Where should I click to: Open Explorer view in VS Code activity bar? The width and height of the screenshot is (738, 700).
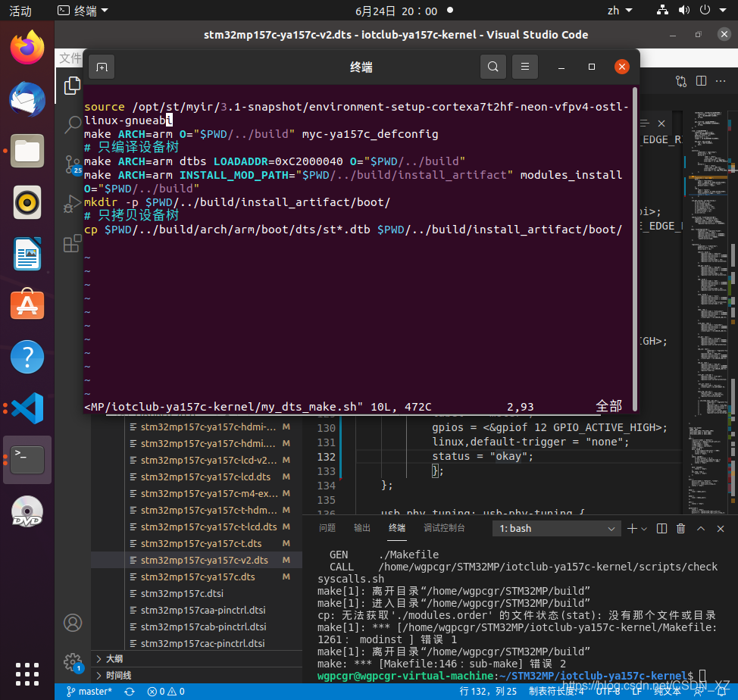pos(72,86)
